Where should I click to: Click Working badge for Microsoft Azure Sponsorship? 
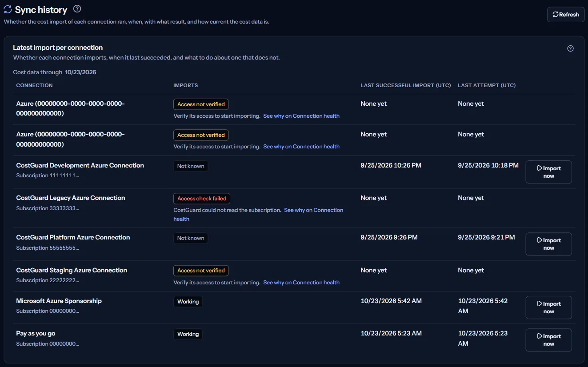coord(188,302)
